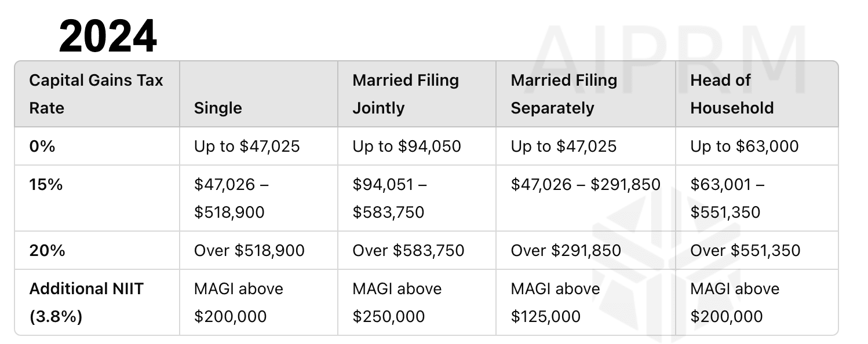Click the 0% rate row label
Viewport: 868px width, 344px height.
point(42,146)
